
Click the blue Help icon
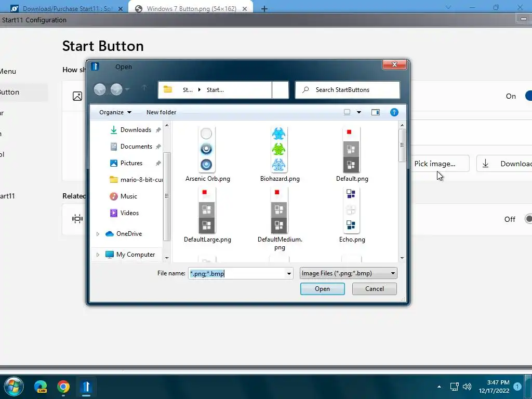click(x=394, y=112)
